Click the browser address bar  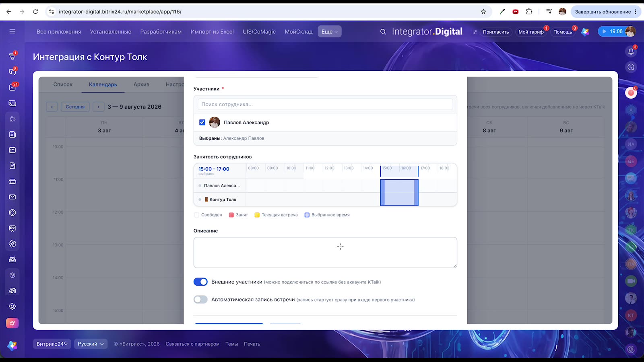point(266,12)
